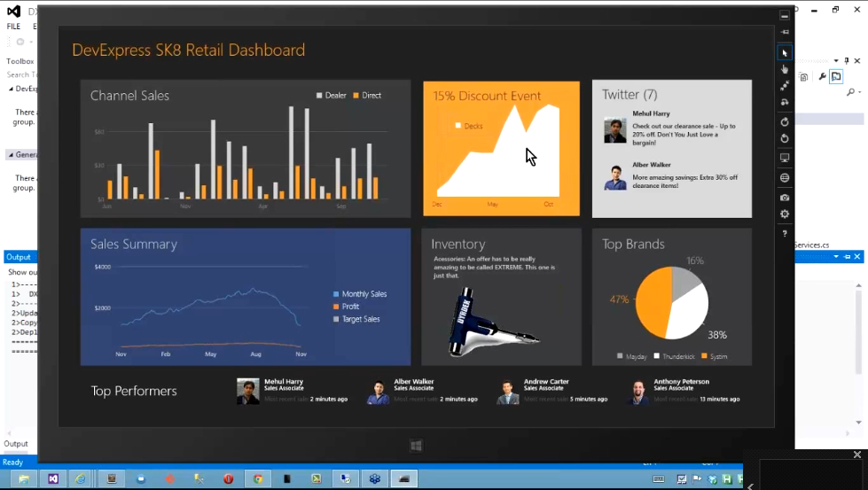
Task: Open the Twitter (7) tile
Action: [672, 149]
